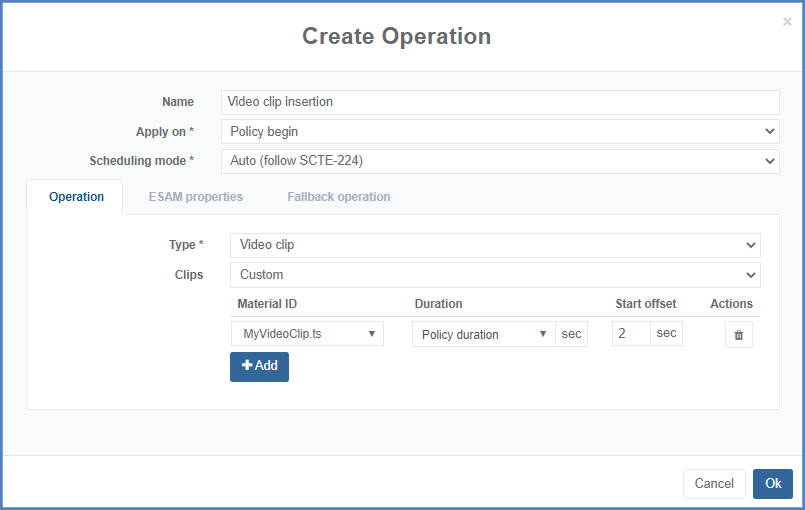Open the Material ID MyVideoClip.ts selector
Viewport: 805px width, 510px height.
(307, 334)
